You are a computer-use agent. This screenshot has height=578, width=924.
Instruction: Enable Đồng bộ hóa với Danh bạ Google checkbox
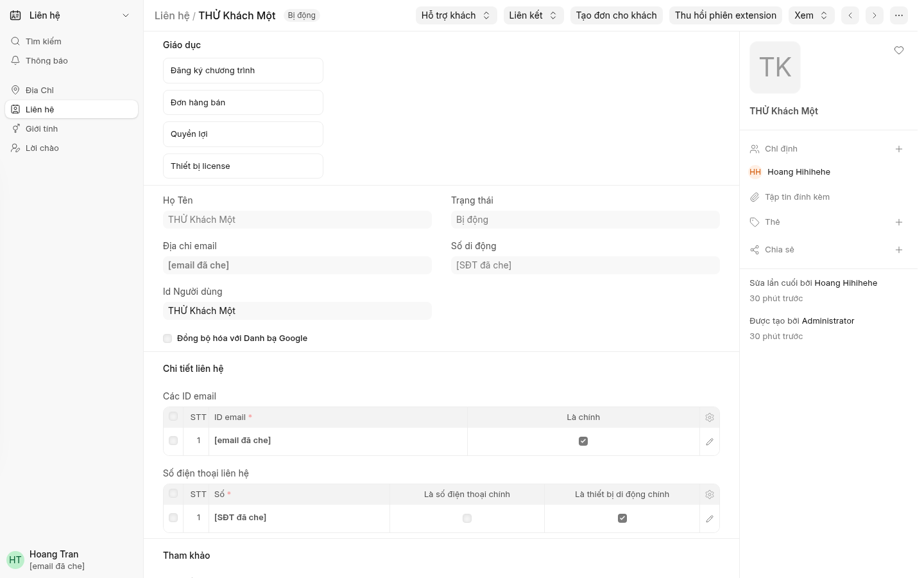[x=167, y=338]
